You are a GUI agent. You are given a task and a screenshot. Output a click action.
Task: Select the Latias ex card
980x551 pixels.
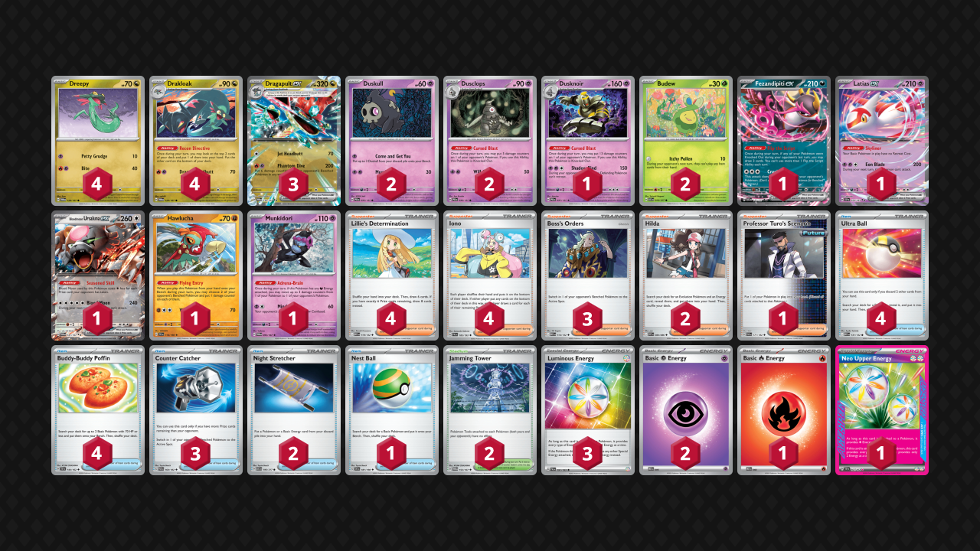pos(882,141)
